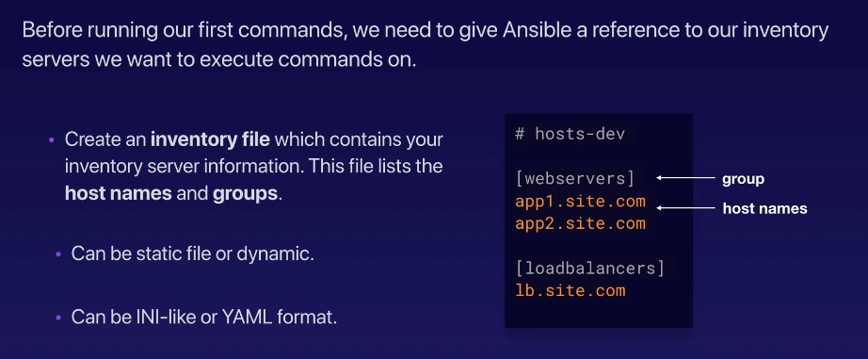Image resolution: width=868 pixels, height=359 pixels.
Task: Select the [loadbalancers] group header
Action: coord(590,269)
